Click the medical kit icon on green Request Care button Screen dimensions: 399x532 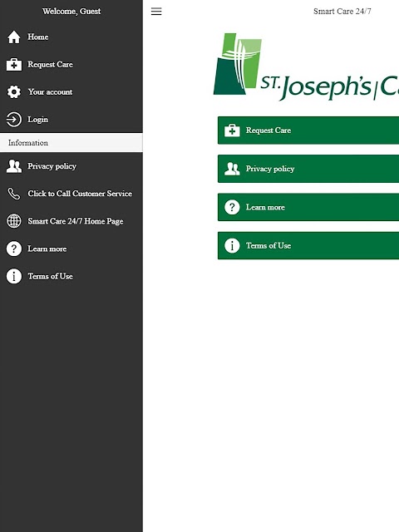(232, 131)
